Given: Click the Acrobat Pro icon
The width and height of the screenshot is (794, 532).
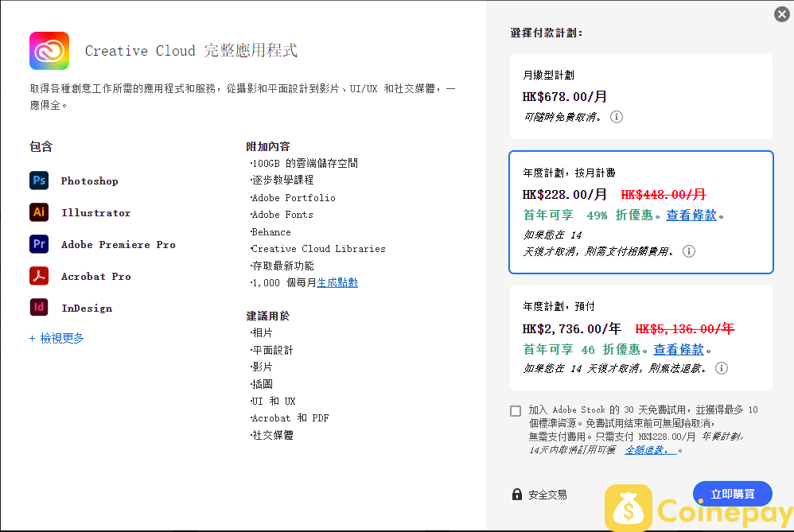Looking at the screenshot, I should [x=39, y=276].
